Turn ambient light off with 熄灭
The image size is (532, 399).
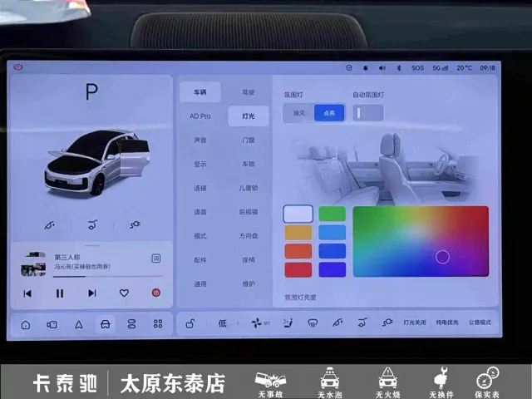[299, 113]
